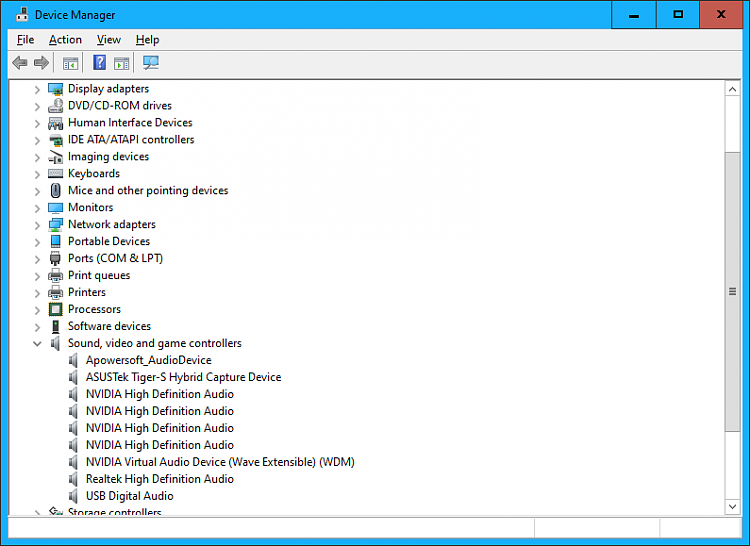Image resolution: width=750 pixels, height=546 pixels.
Task: Open the File menu
Action: coord(25,40)
